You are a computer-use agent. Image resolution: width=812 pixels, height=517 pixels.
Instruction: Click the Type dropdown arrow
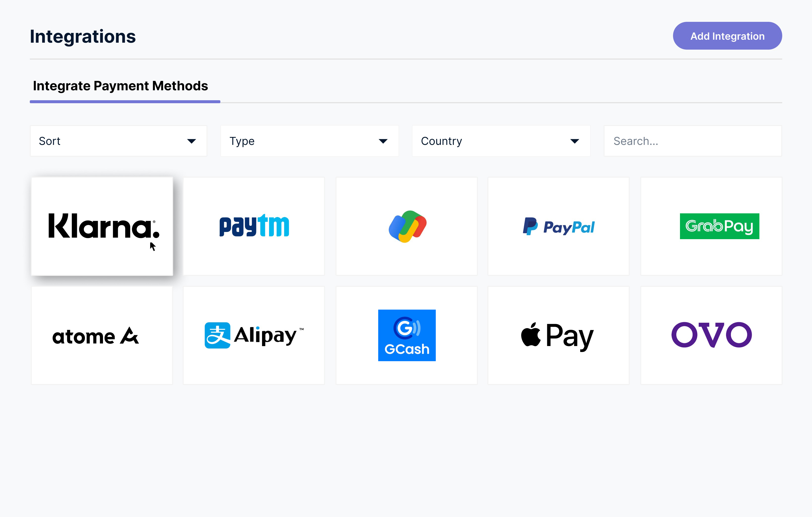pos(383,141)
